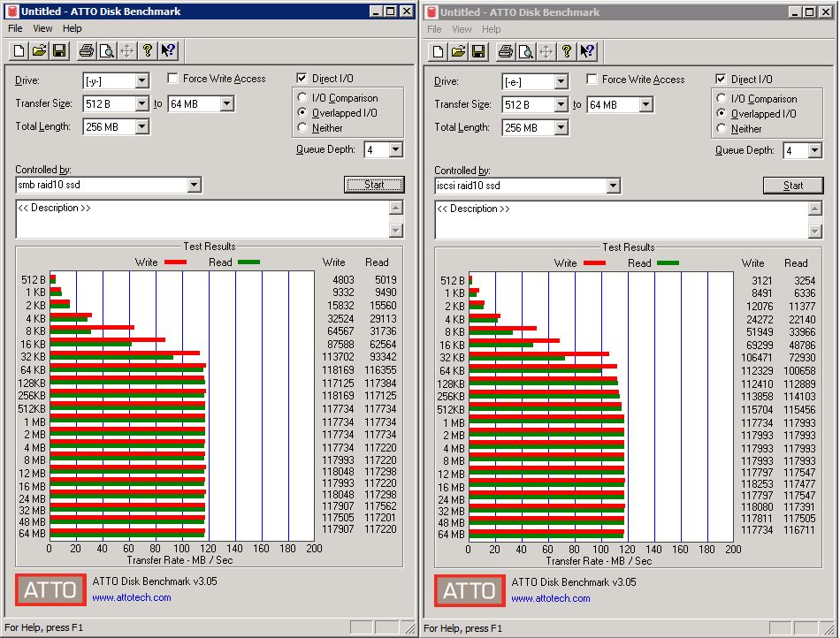
Task: Open Help menu in left window
Action: [72, 28]
